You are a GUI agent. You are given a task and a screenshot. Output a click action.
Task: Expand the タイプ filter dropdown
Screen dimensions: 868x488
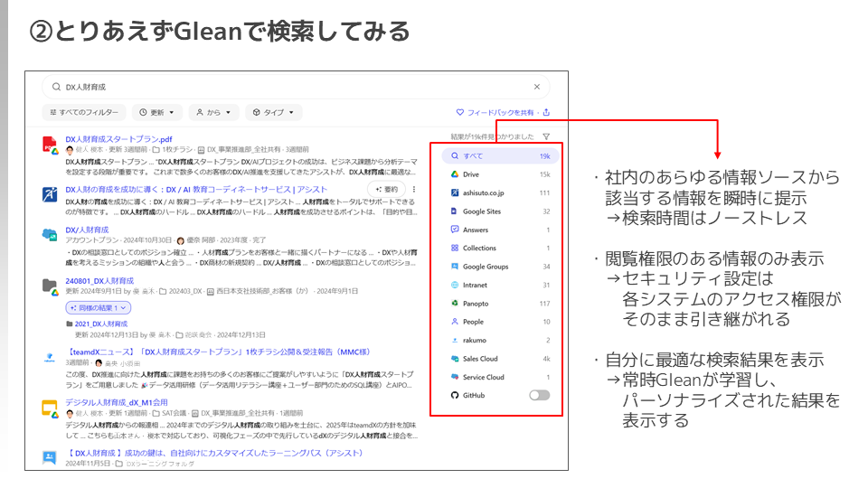(273, 112)
